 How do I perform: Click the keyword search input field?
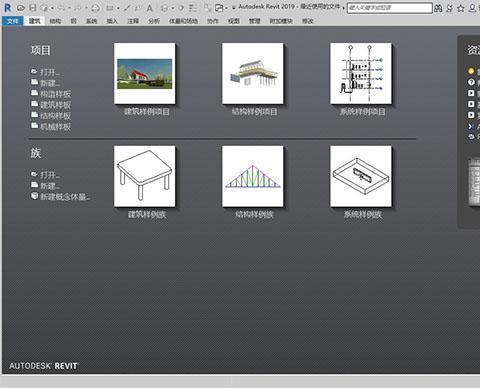390,8
